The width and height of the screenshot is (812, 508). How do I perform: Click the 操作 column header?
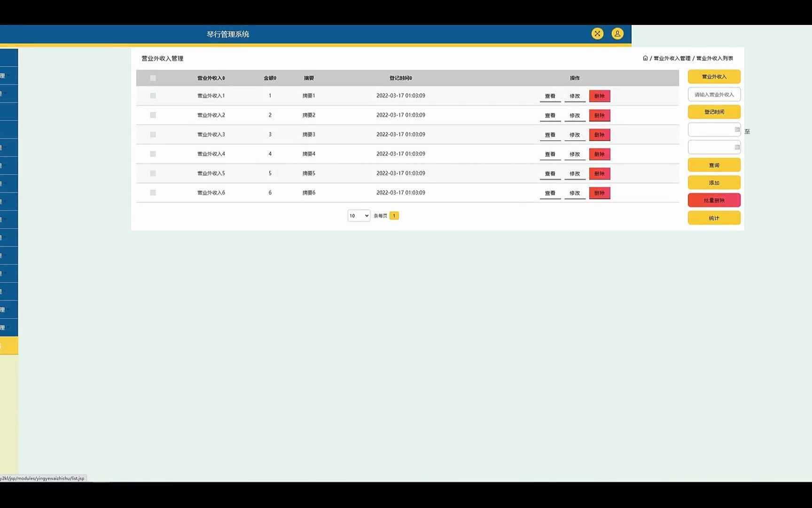click(x=575, y=78)
